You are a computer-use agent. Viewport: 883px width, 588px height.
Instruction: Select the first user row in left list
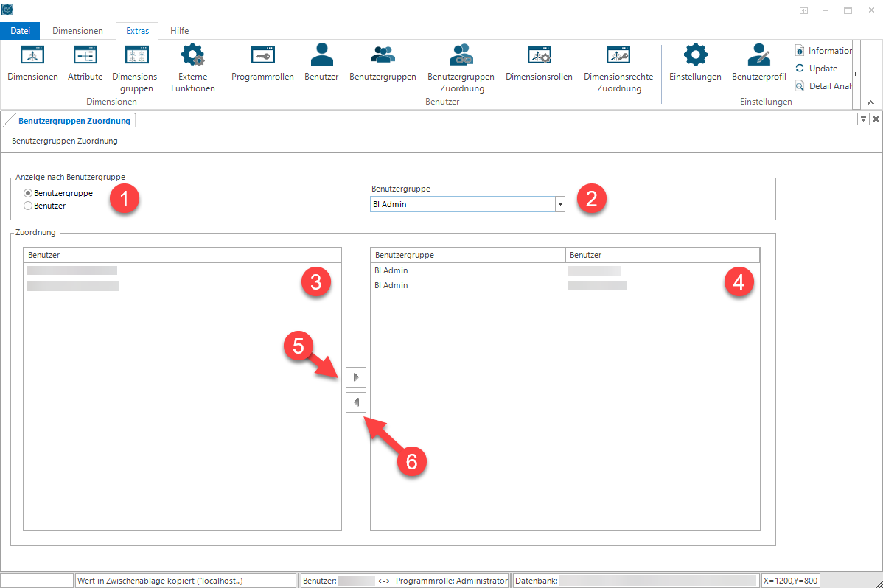(183, 271)
